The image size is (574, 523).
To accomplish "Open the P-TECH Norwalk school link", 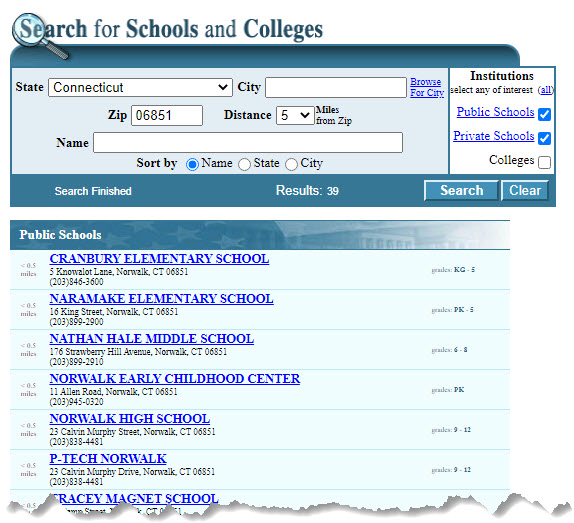I will pyautogui.click(x=108, y=458).
